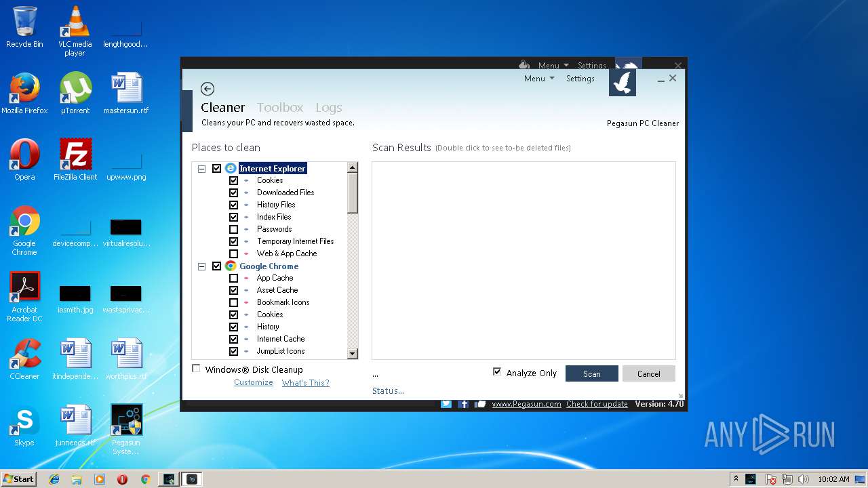This screenshot has height=488, width=868.
Task: Open junneeds.rtf desktop file
Action: pyautogui.click(x=75, y=426)
